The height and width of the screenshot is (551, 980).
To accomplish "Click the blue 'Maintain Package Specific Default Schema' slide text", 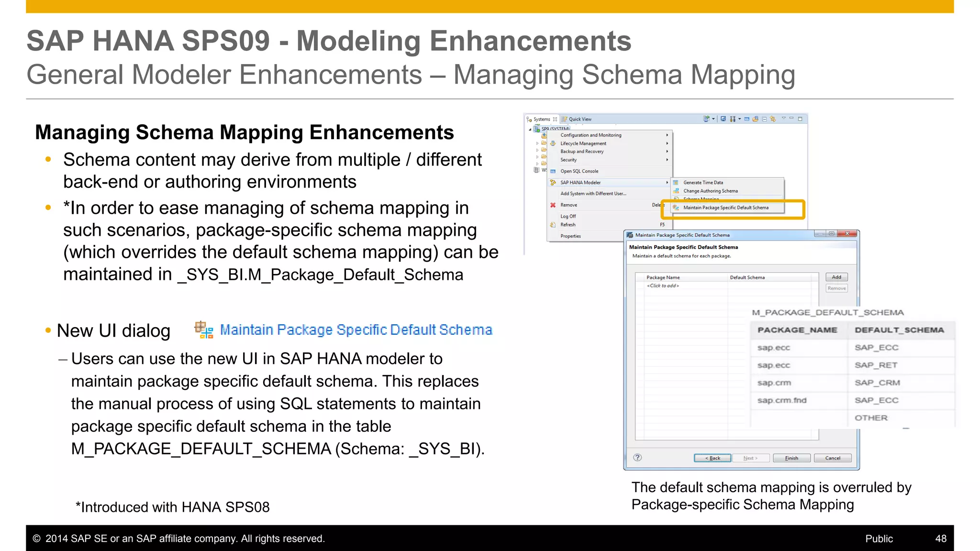I will [356, 330].
